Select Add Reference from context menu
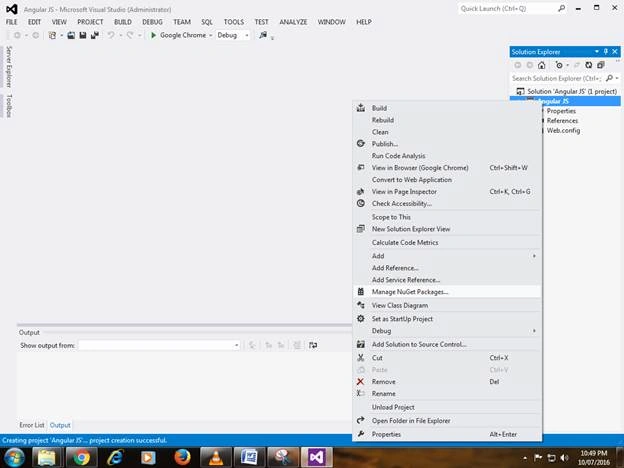 tap(447, 268)
